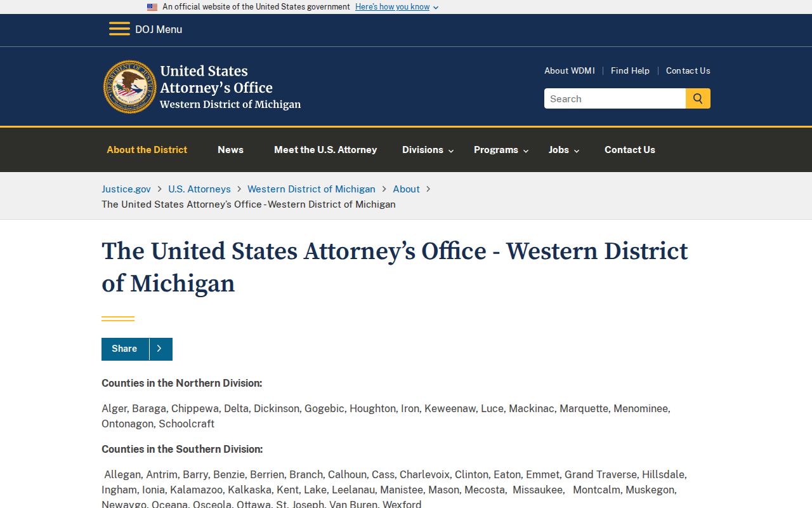Image resolution: width=812 pixels, height=508 pixels.
Task: Click "Counties in the Northern Division:" heading
Action: (182, 384)
